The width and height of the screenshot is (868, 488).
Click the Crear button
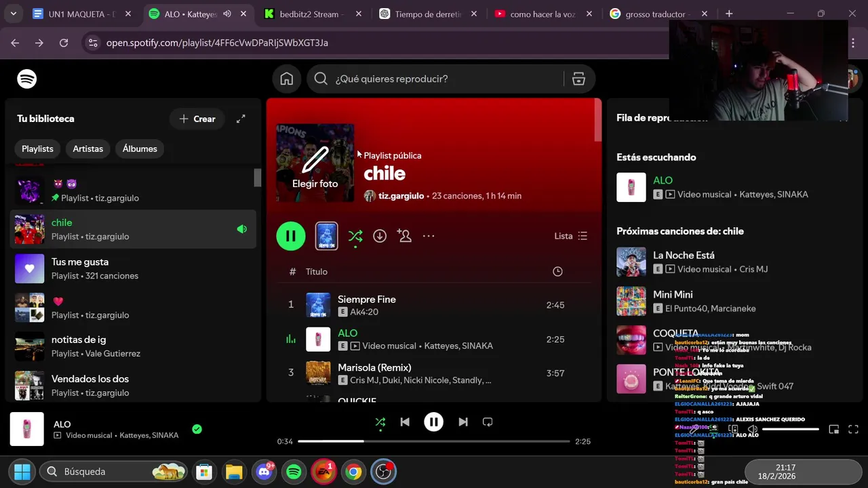coord(197,119)
